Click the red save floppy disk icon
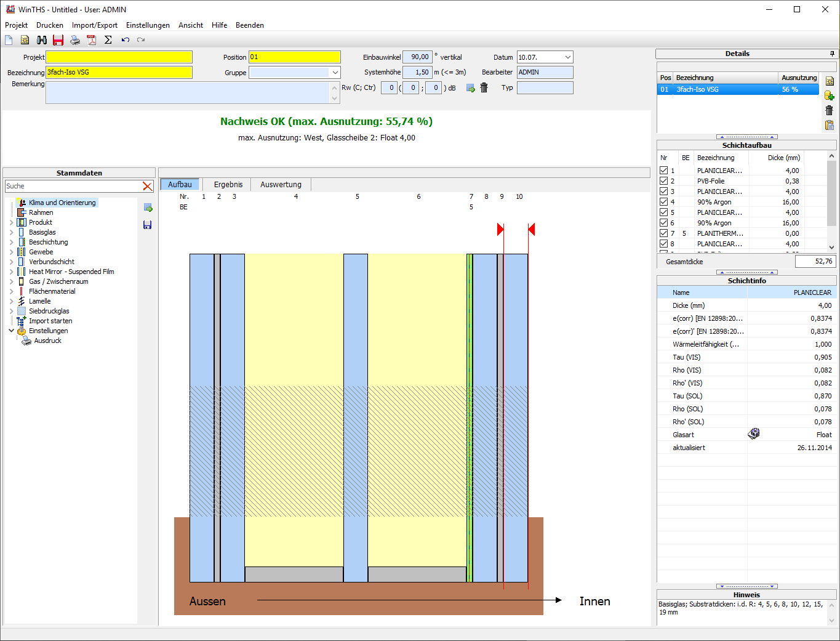 pos(58,40)
